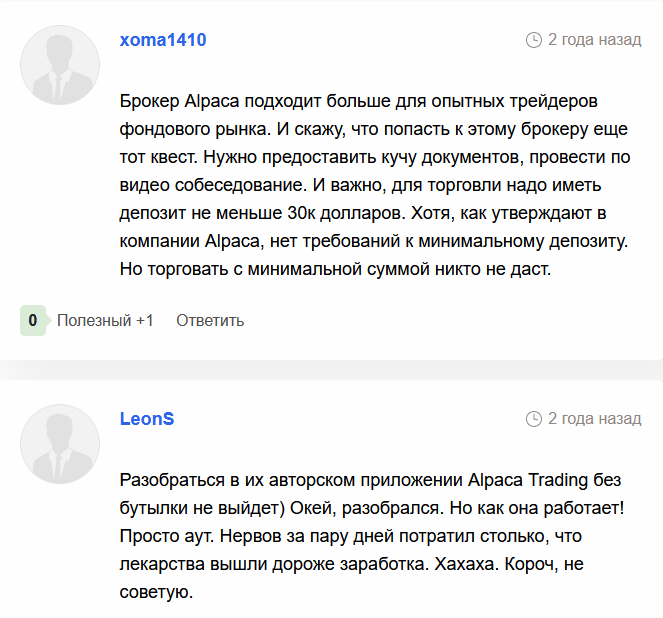Click the clock icon on xoma1410's comment

[x=533, y=40]
